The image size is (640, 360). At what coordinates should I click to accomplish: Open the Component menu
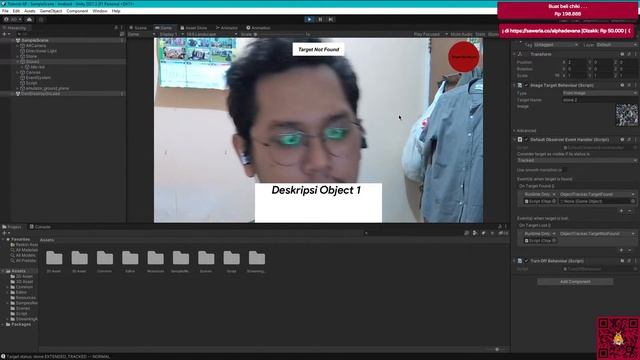(x=77, y=11)
